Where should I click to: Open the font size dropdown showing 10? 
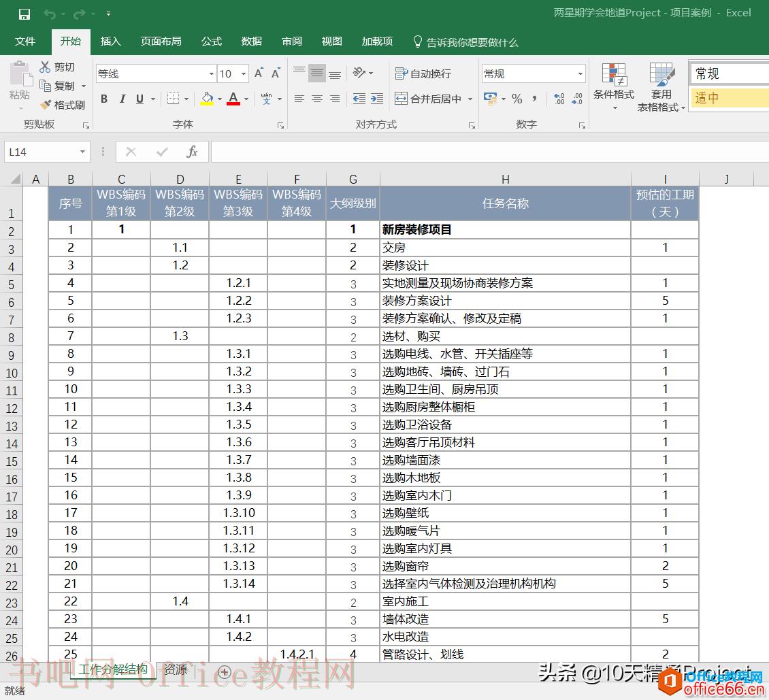click(244, 74)
